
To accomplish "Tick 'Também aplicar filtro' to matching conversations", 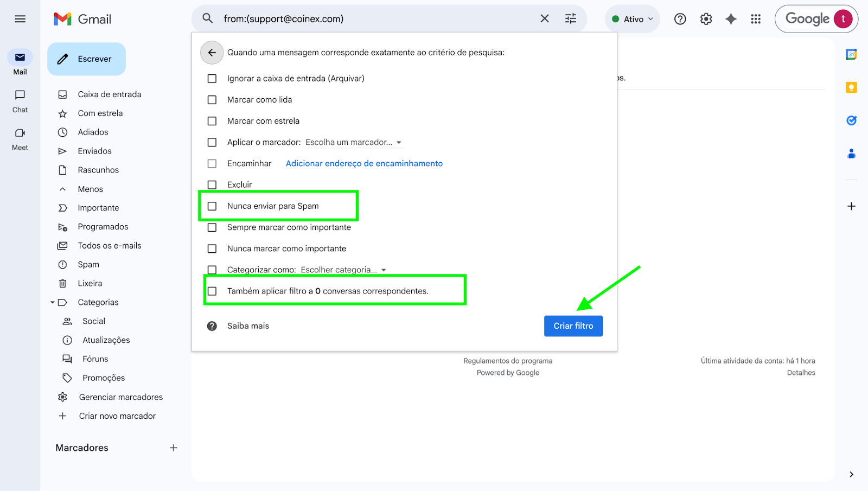I will click(x=212, y=291).
